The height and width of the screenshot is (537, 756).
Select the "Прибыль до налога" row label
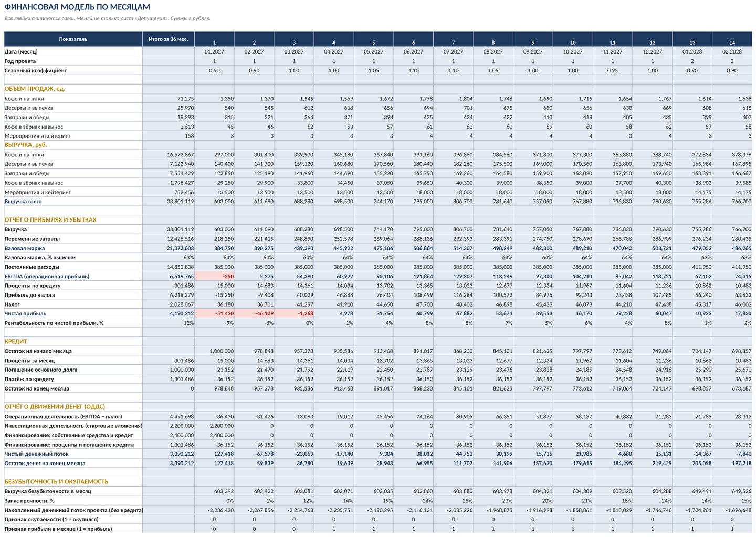click(29, 296)
